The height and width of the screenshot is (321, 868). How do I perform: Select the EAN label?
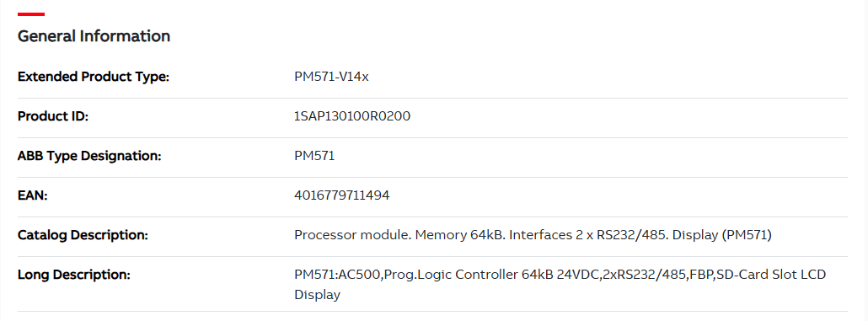click(33, 196)
